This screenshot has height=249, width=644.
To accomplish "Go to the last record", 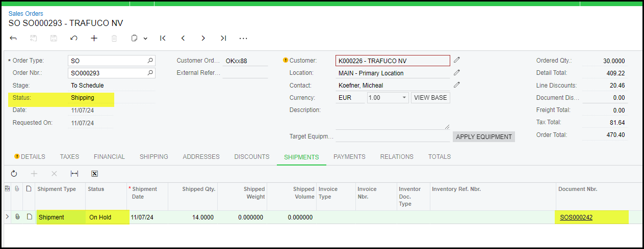I will coord(223,38).
